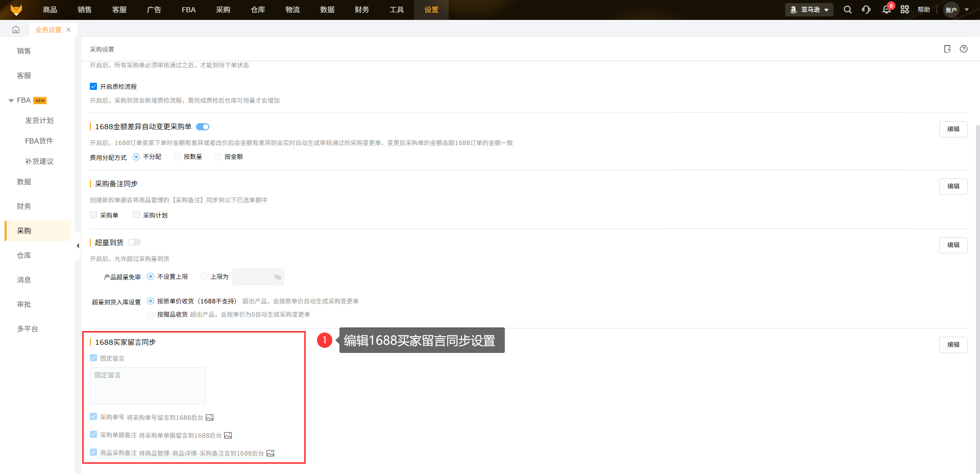Select 不设置上限 radio option
The height and width of the screenshot is (474, 980).
151,276
